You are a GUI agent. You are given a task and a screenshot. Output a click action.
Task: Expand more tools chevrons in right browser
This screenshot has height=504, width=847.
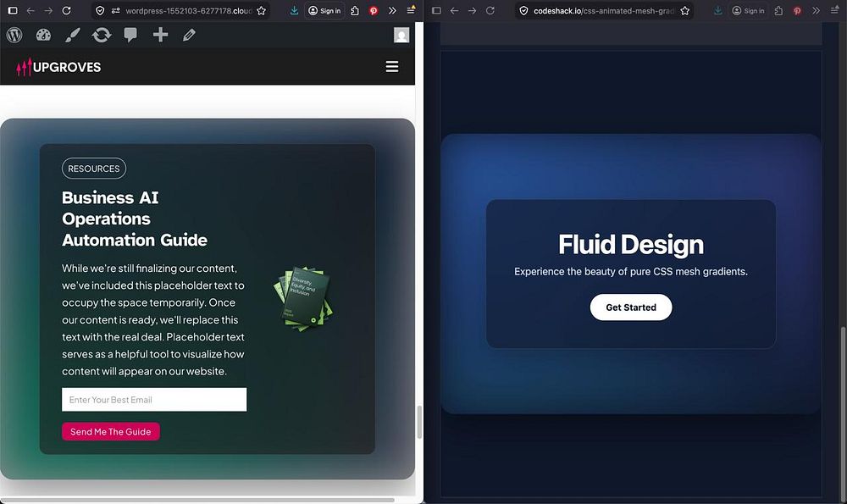(816, 10)
